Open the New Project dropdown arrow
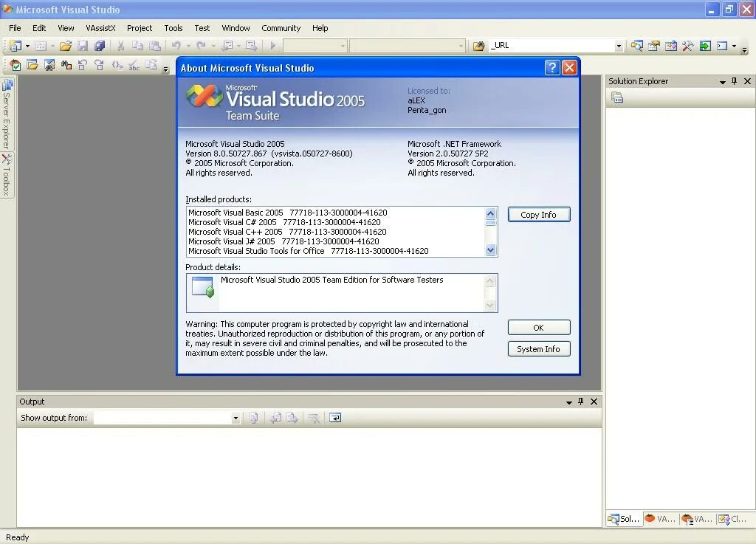This screenshot has height=544, width=756. [27, 46]
